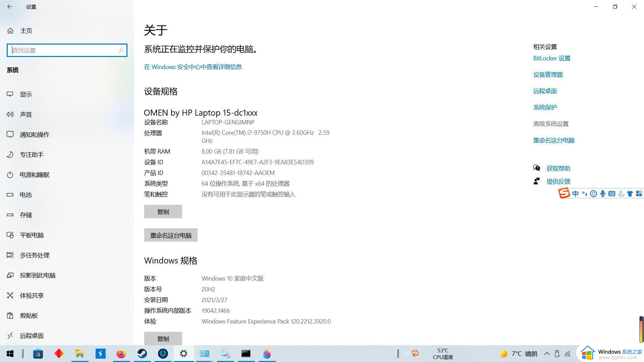Open Windows 安全中心 details link
The width and height of the screenshot is (644, 362).
tap(193, 67)
